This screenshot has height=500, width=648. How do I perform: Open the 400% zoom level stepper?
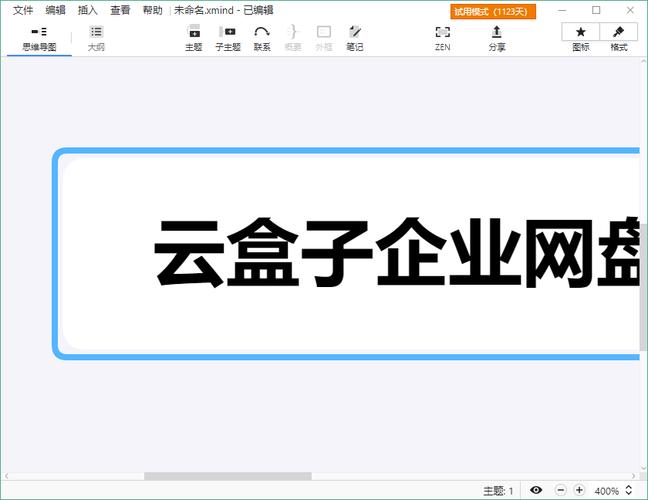(x=629, y=490)
